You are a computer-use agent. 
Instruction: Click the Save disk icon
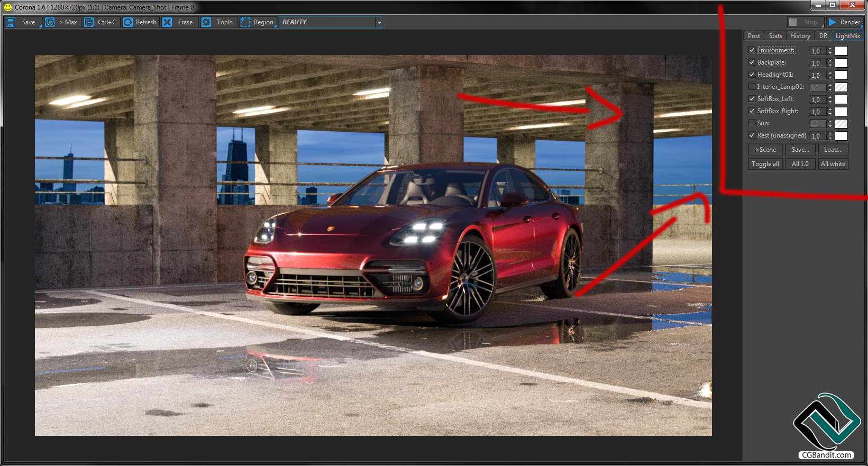point(11,22)
